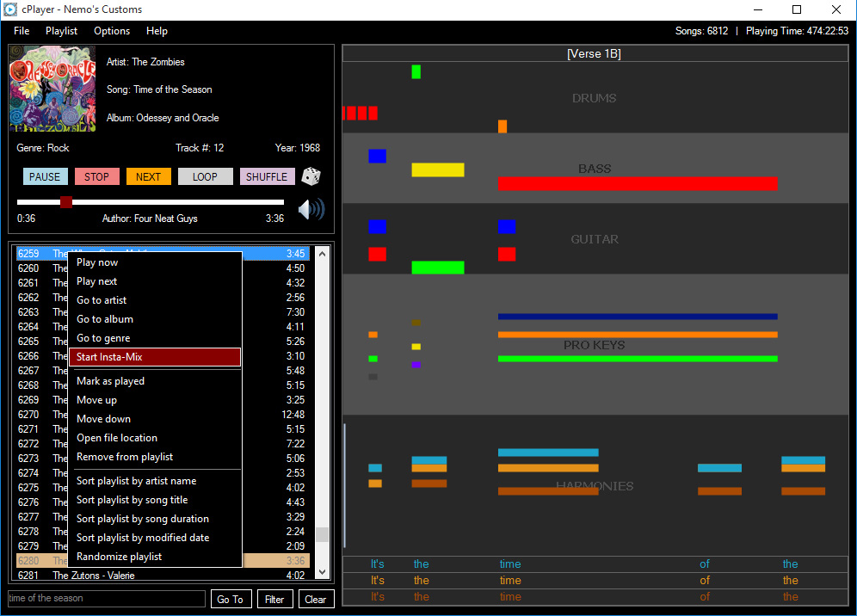Sort playlist by artist name
This screenshot has height=616, width=857.
coord(155,481)
